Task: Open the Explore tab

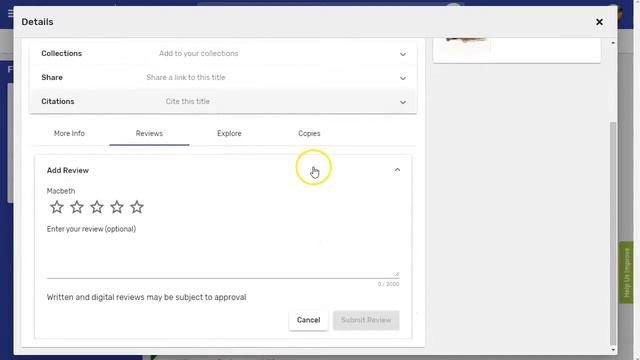Action: (x=229, y=133)
